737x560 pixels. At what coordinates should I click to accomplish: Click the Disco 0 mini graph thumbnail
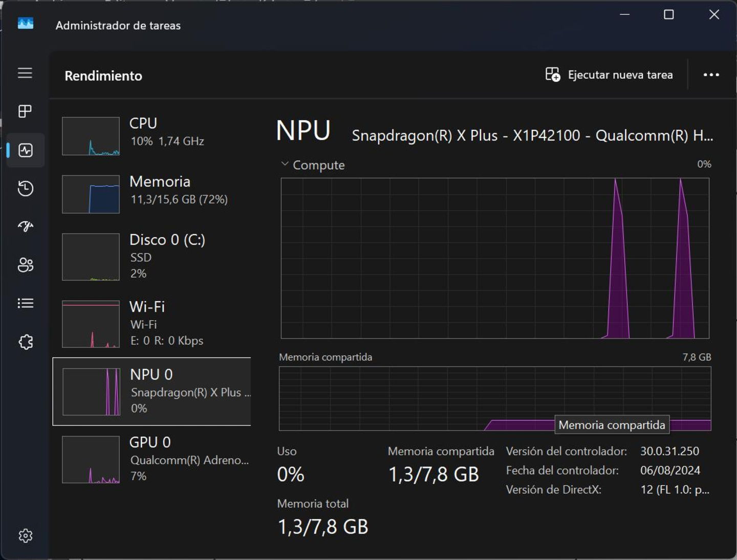click(x=91, y=257)
